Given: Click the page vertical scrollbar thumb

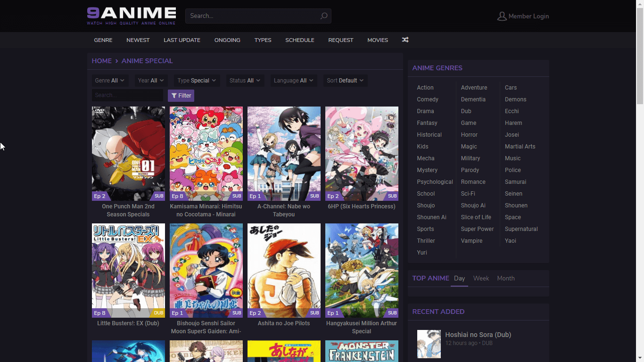Looking at the screenshot, I should coord(640,56).
